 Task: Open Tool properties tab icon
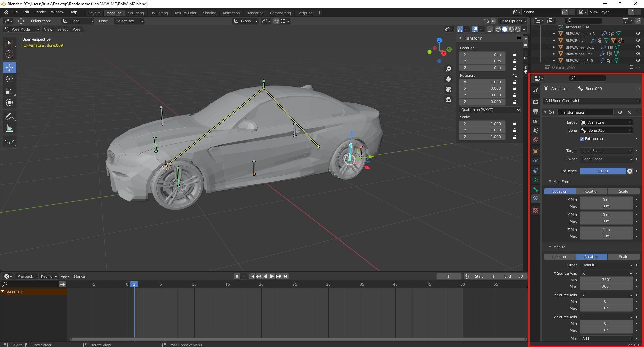[x=536, y=90]
